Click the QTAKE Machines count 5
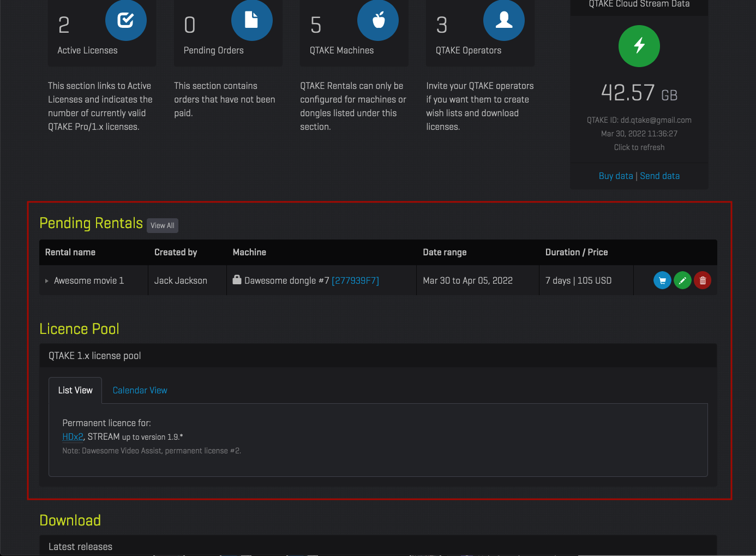 316,25
